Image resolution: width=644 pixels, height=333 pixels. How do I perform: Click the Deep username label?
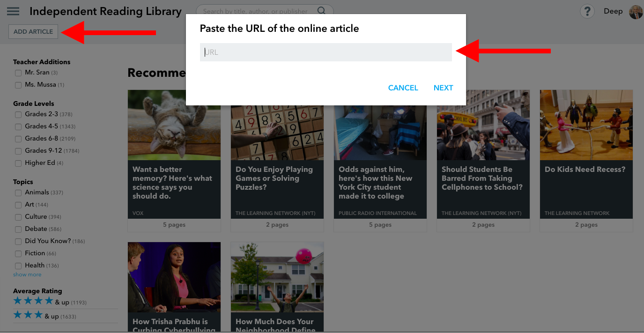613,11
